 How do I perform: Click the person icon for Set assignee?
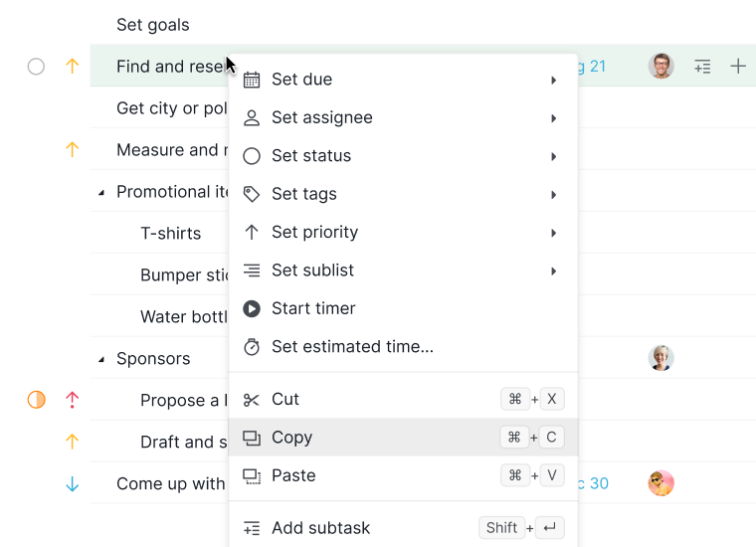pyautogui.click(x=252, y=117)
